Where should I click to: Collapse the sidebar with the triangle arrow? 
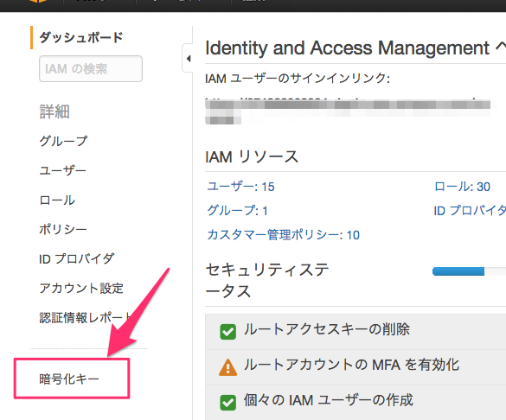click(x=189, y=59)
